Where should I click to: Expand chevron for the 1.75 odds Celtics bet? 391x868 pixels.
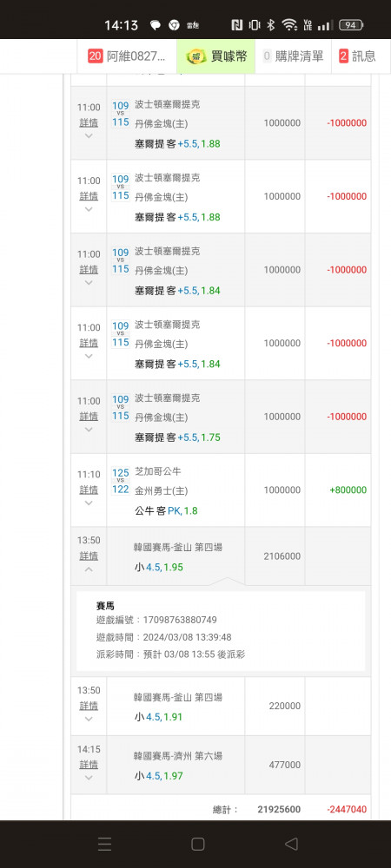pyautogui.click(x=89, y=430)
